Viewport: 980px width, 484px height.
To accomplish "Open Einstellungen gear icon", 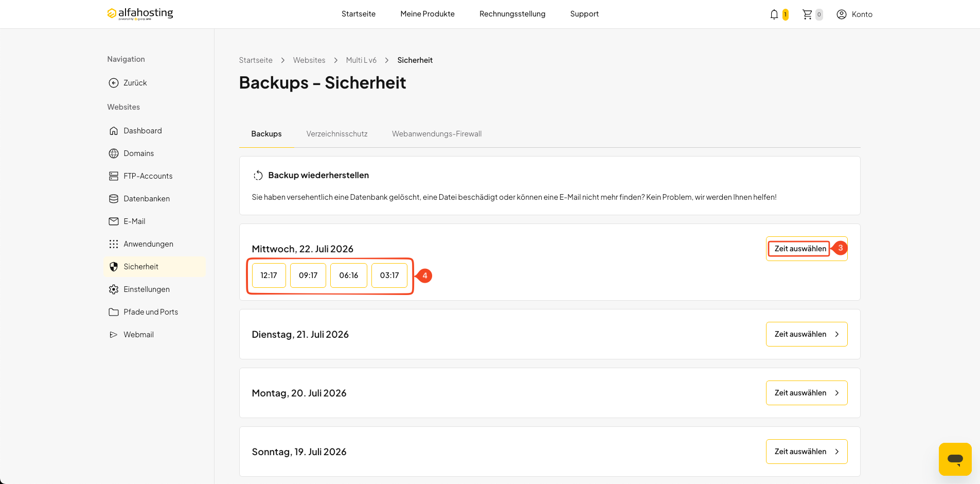I will (x=114, y=289).
